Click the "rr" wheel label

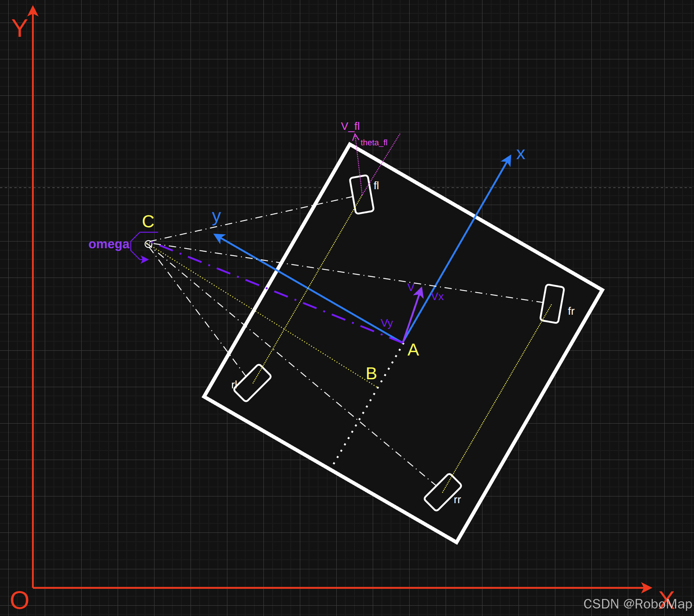pyautogui.click(x=457, y=500)
